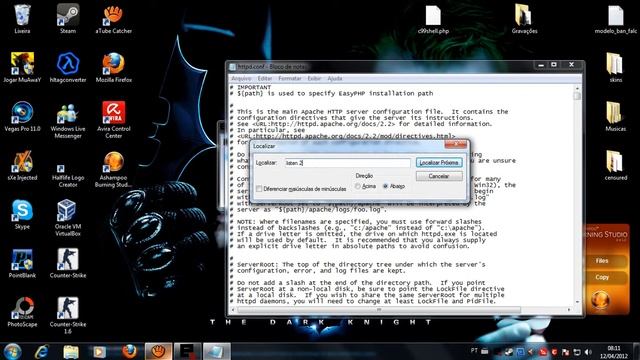Select the hltagconverter desktop icon

click(68, 68)
